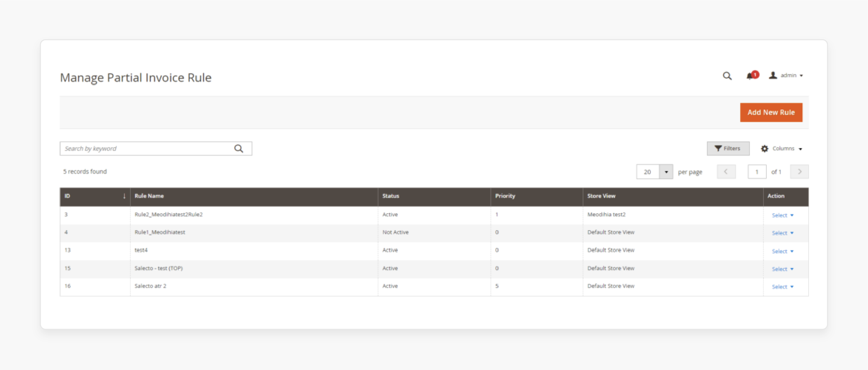Click rule name Salecto - test (TOP)
The width and height of the screenshot is (868, 370).
pyautogui.click(x=158, y=268)
